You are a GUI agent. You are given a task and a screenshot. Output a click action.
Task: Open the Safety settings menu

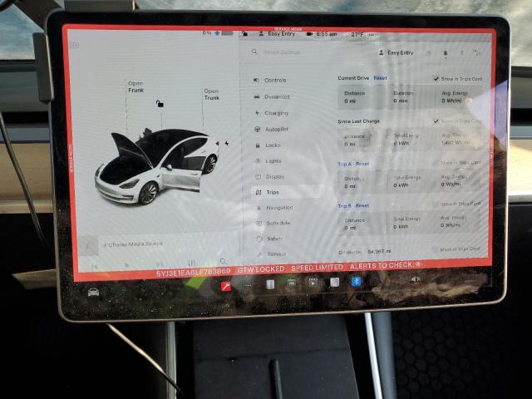[269, 239]
